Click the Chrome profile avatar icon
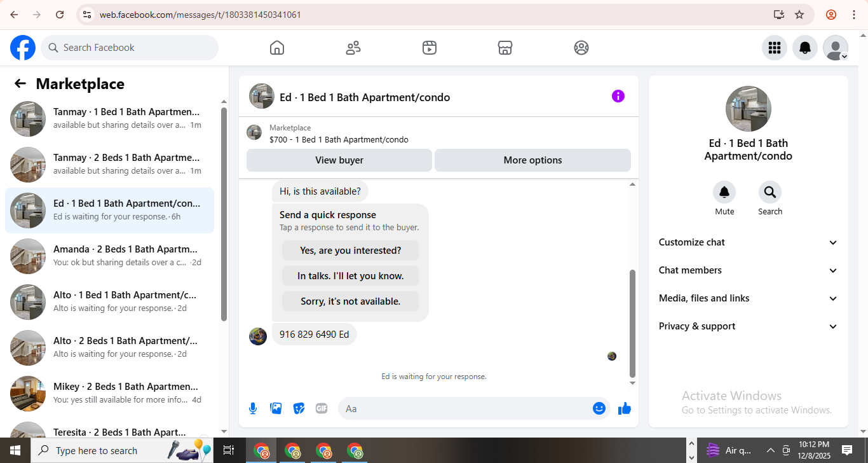 831,15
